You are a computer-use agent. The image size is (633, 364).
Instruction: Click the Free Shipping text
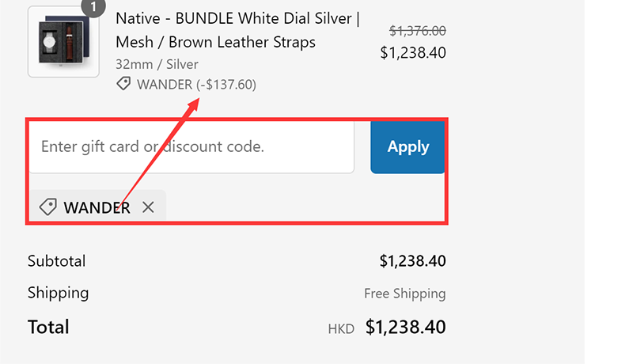(404, 294)
